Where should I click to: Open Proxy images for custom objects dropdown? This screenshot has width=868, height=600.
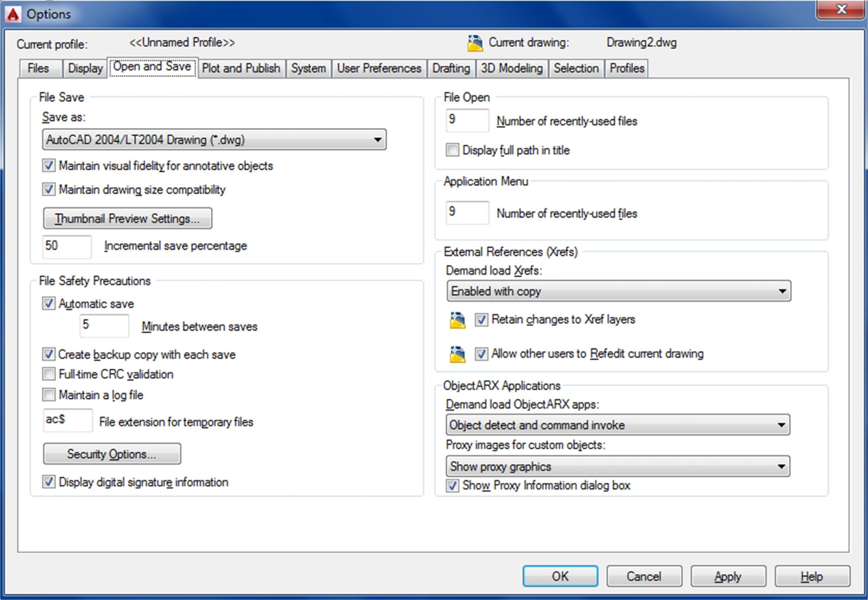click(617, 467)
